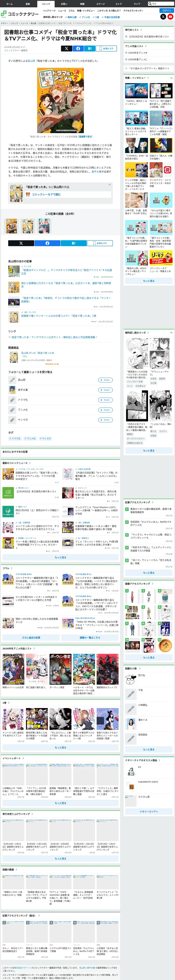This screenshot has height=980, width=175.
Task: Open the YouTube icon in header
Action: (x=170, y=17)
